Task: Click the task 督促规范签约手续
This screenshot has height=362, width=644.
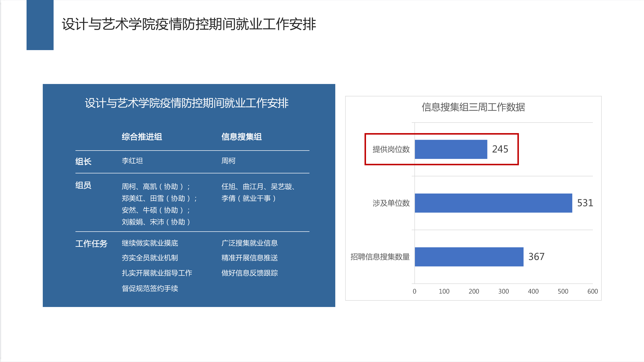Action: tap(150, 288)
